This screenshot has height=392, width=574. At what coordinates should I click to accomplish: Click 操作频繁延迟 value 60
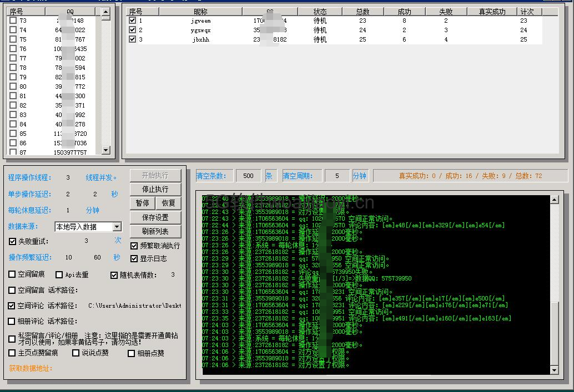97,257
